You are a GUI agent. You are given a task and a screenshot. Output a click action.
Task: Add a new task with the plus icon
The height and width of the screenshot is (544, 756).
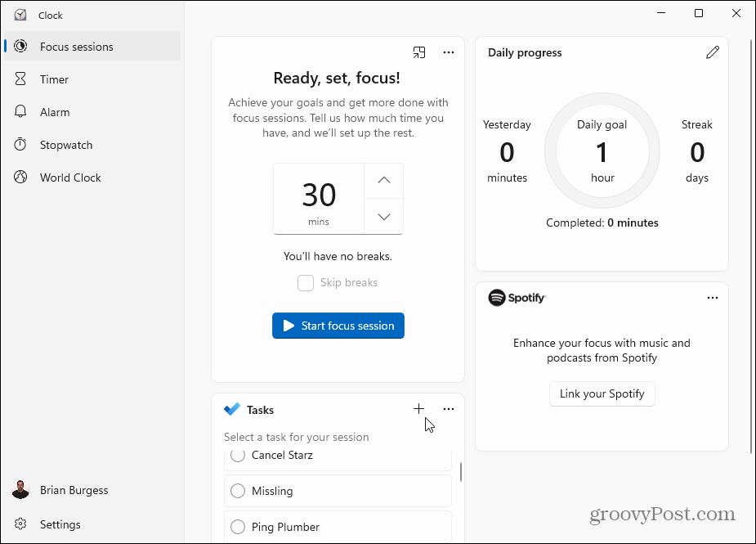tap(418, 408)
